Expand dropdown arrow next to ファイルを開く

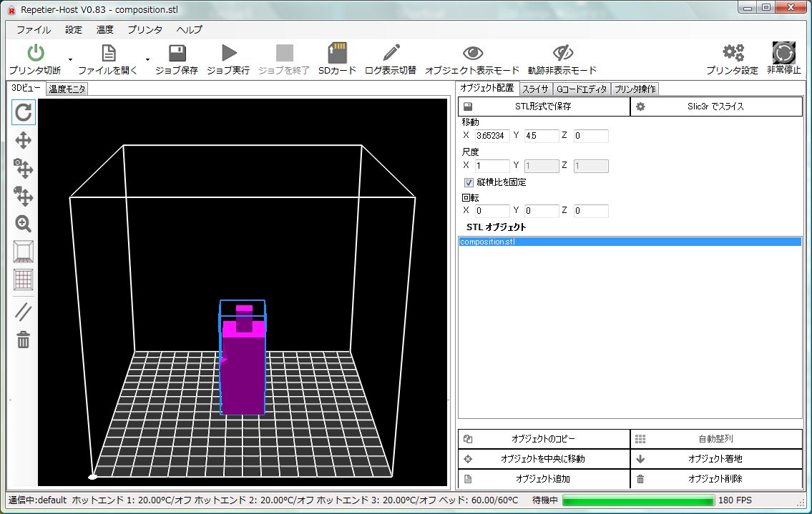coord(147,59)
